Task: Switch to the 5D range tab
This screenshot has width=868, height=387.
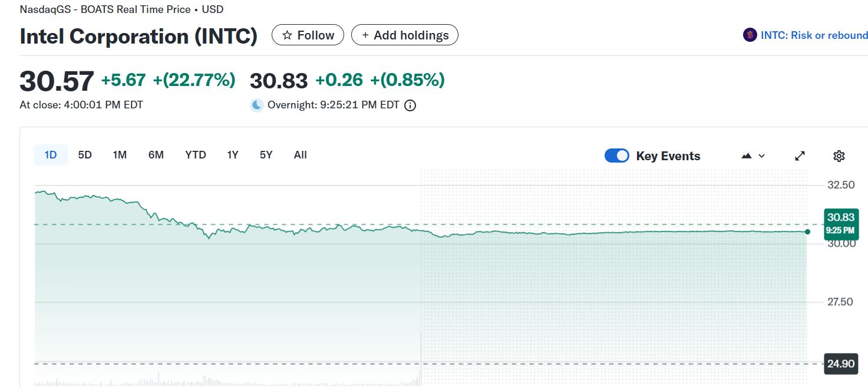Action: [x=85, y=155]
